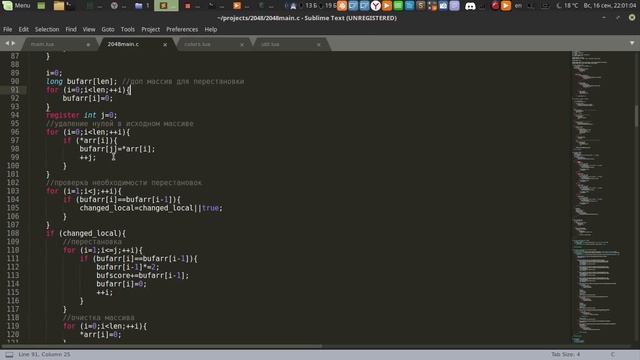Select the Sublime Text taskbar button
Screen dimensions: 640x360
point(166,6)
